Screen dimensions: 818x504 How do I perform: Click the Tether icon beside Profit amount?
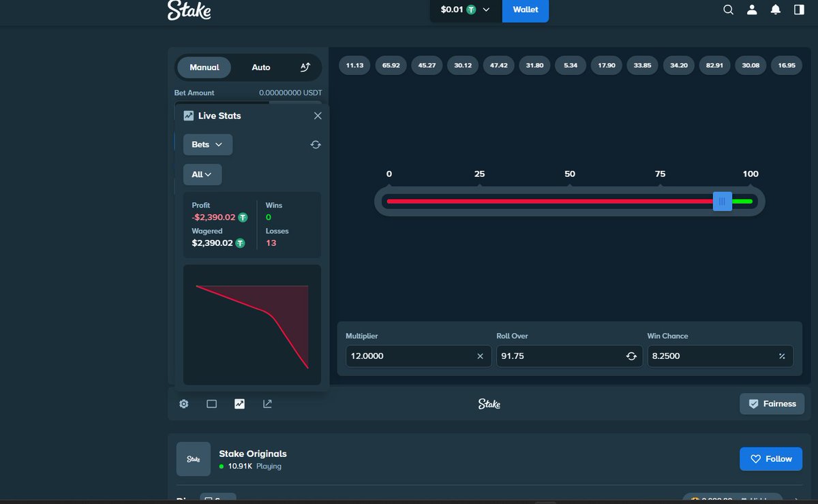[x=243, y=217]
